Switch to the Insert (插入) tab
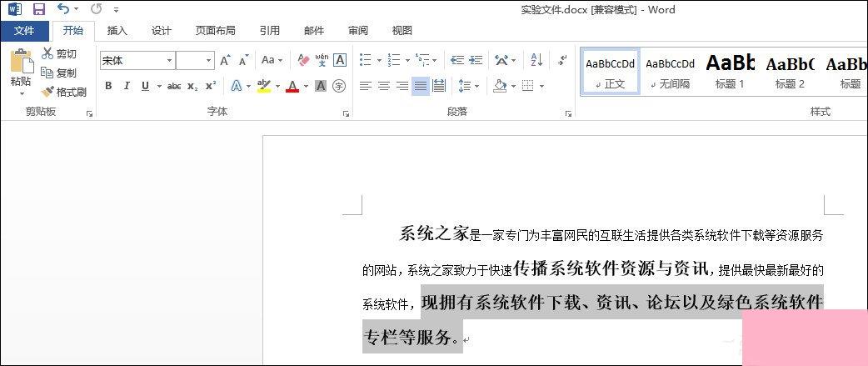Viewport: 868px width, 366px height. (117, 31)
